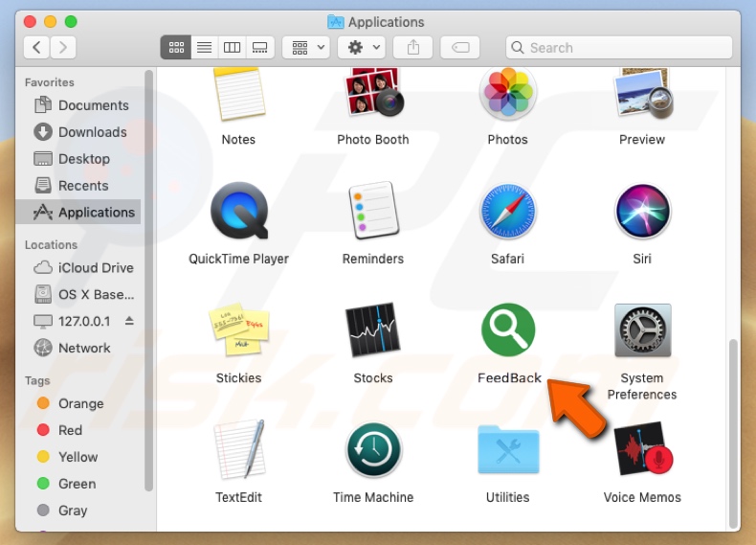Select the Safari compass icon
Image resolution: width=756 pixels, height=545 pixels.
(508, 211)
